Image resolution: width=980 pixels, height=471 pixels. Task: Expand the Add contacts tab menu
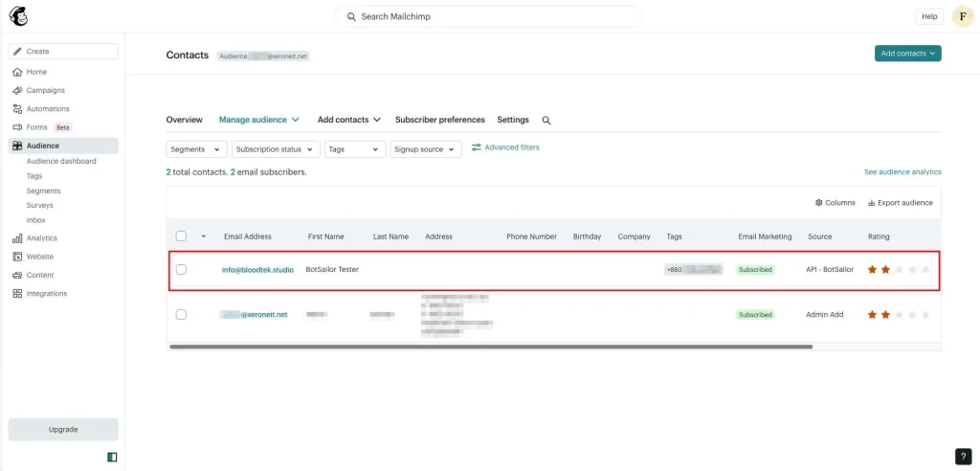(x=349, y=120)
